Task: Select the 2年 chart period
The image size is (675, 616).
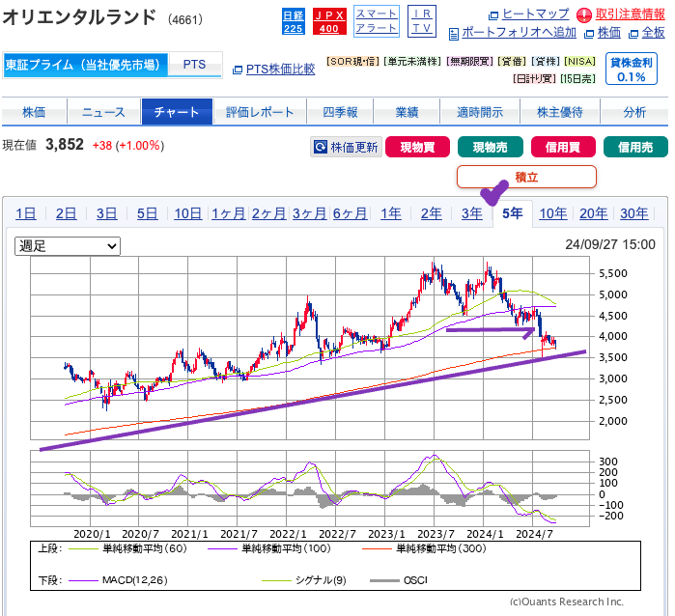Action: coord(432,213)
